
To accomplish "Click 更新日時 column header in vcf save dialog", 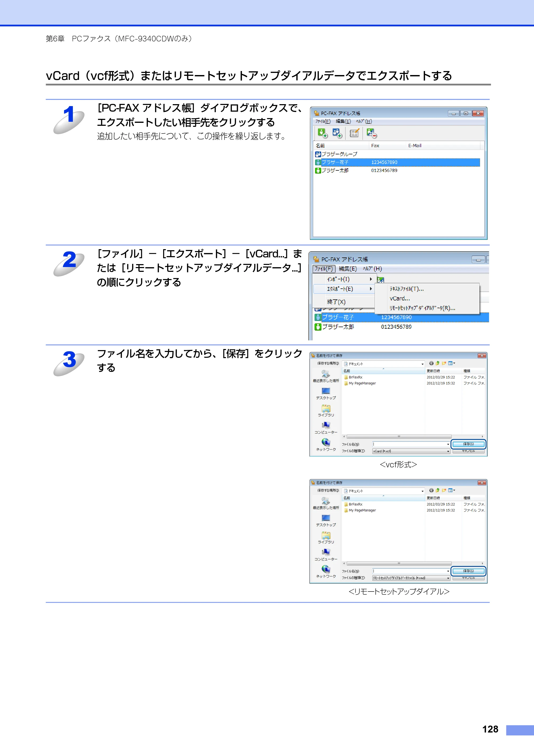I will [443, 371].
